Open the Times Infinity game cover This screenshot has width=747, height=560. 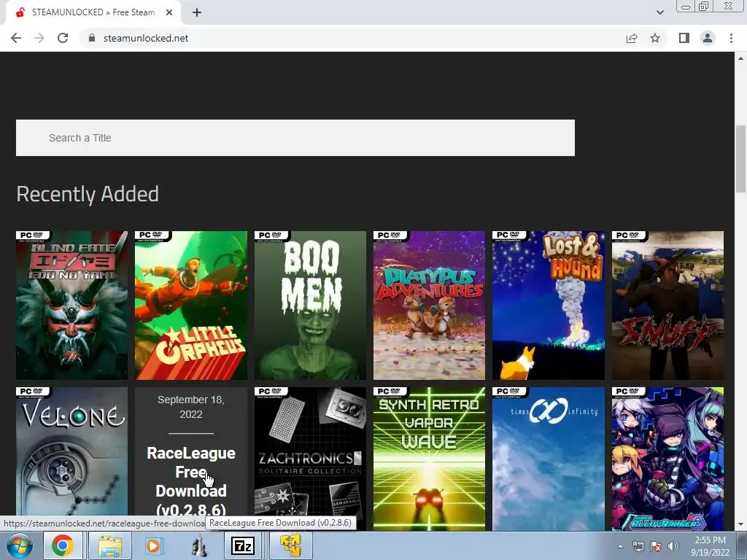[549, 459]
